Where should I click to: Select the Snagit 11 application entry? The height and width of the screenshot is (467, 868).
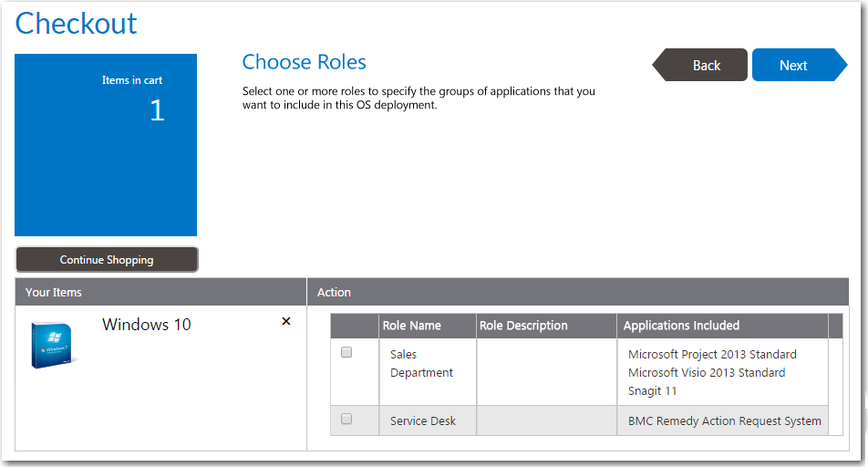tap(653, 391)
